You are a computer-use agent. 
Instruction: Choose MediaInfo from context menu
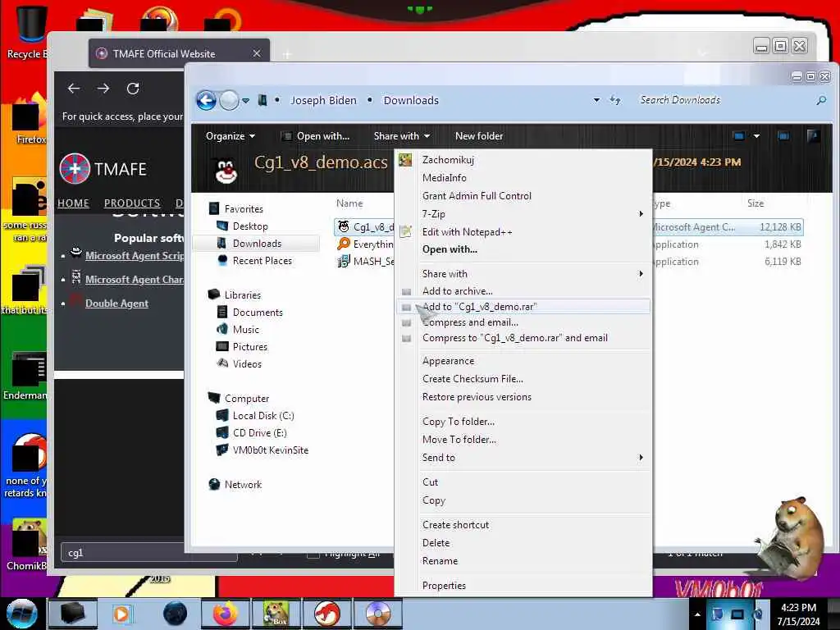pos(523,178)
